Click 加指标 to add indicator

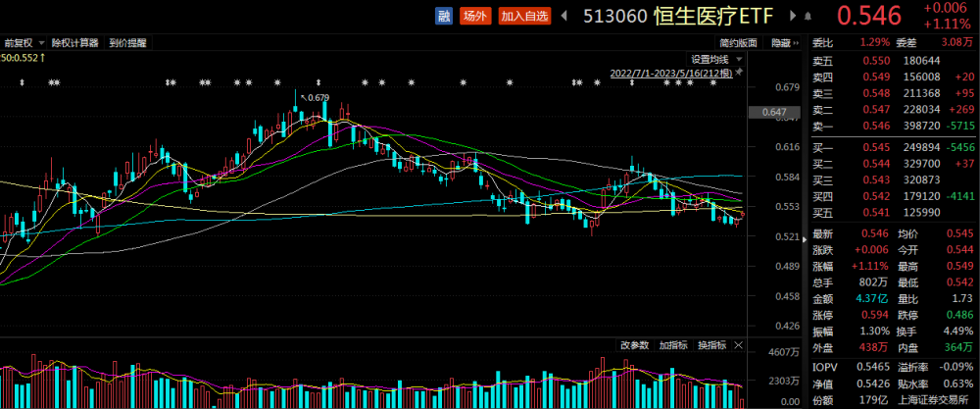coord(674,344)
